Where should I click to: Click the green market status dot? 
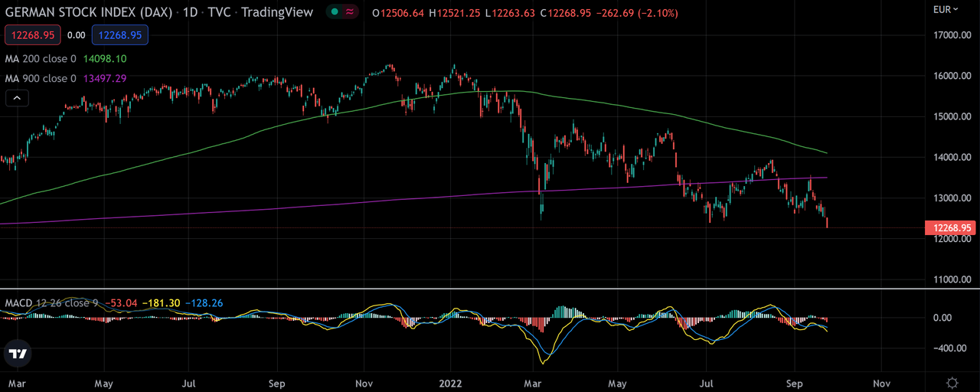click(335, 13)
